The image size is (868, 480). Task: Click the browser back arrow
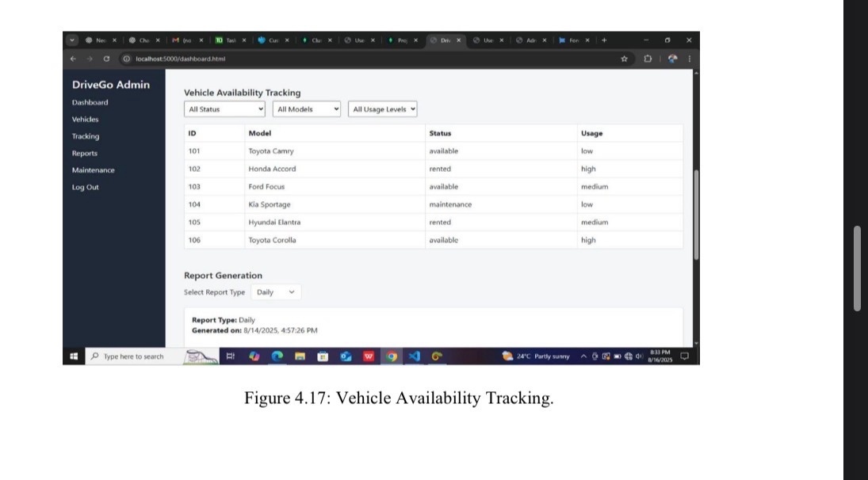pyautogui.click(x=73, y=59)
